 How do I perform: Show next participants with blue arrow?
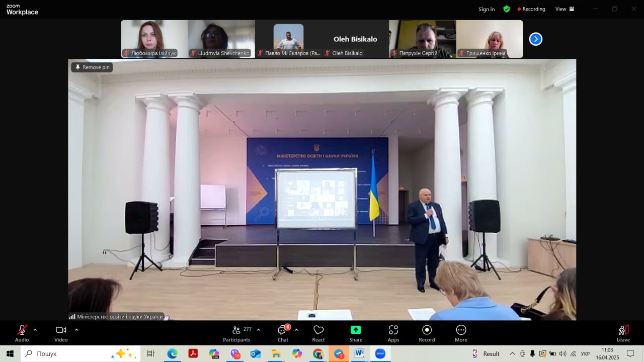pyautogui.click(x=536, y=39)
